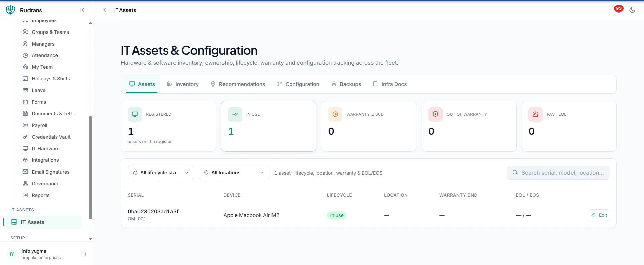This screenshot has height=265, width=644.
Task: Open Groups & Teams in sidebar
Action: click(x=50, y=32)
